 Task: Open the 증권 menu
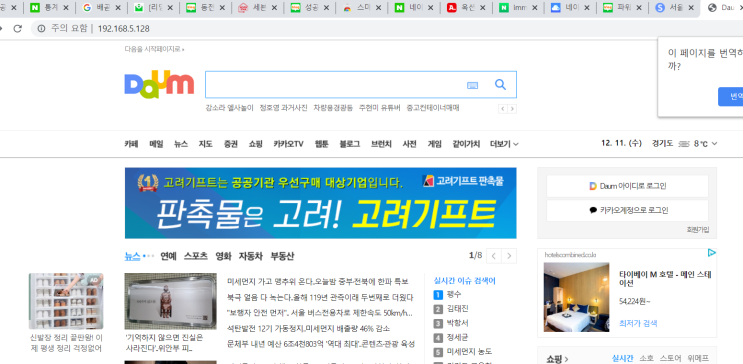[x=231, y=144]
